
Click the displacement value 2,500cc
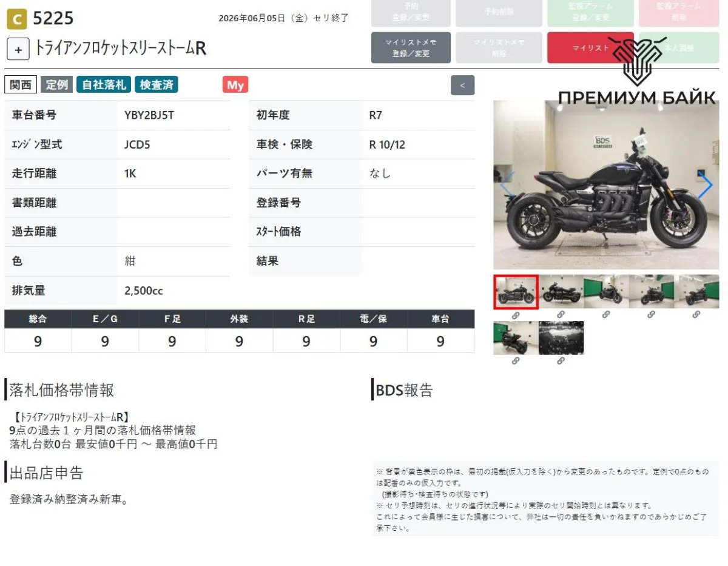coord(144,291)
